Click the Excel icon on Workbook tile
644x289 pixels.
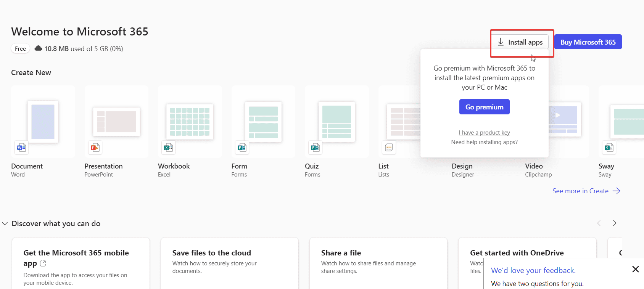(x=168, y=147)
